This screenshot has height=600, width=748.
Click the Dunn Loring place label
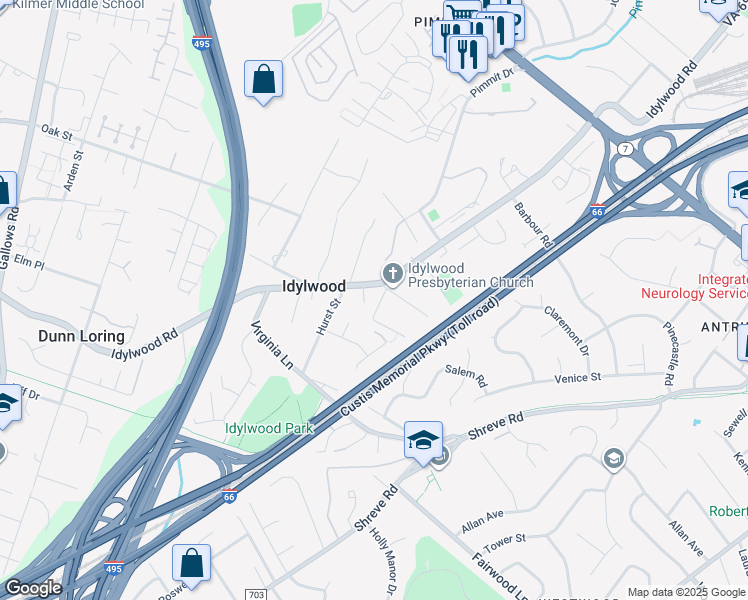coord(81,336)
